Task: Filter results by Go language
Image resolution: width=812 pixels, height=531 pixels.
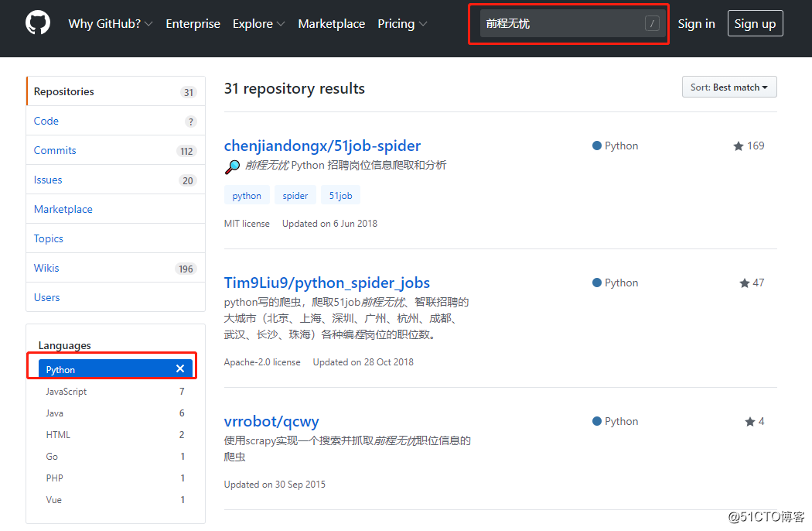Action: [x=115, y=457]
